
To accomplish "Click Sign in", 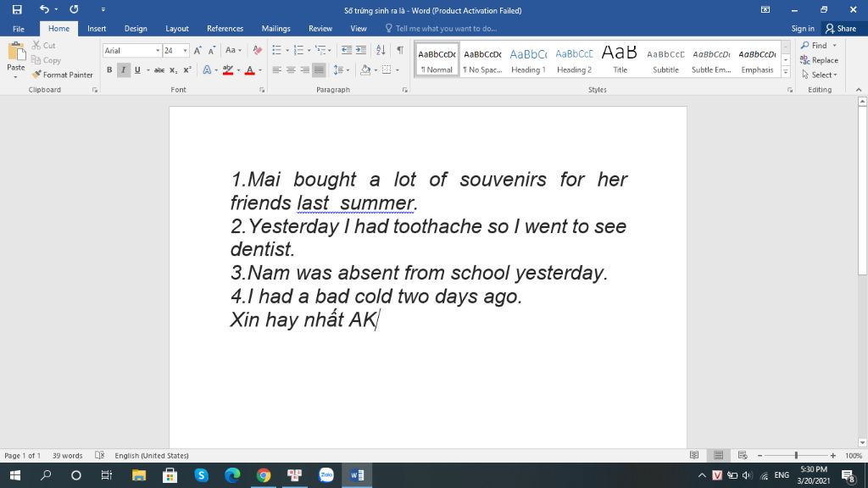I will 803,29.
